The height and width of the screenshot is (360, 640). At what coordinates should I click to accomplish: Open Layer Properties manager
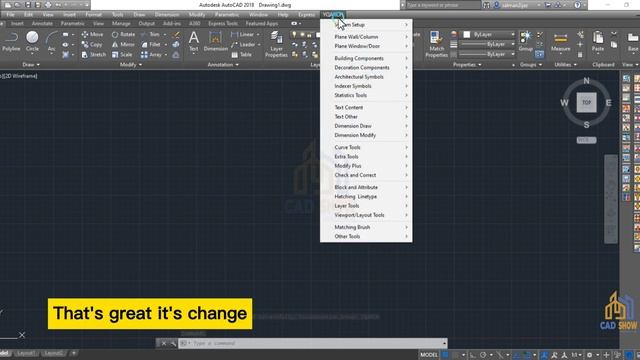click(276, 44)
